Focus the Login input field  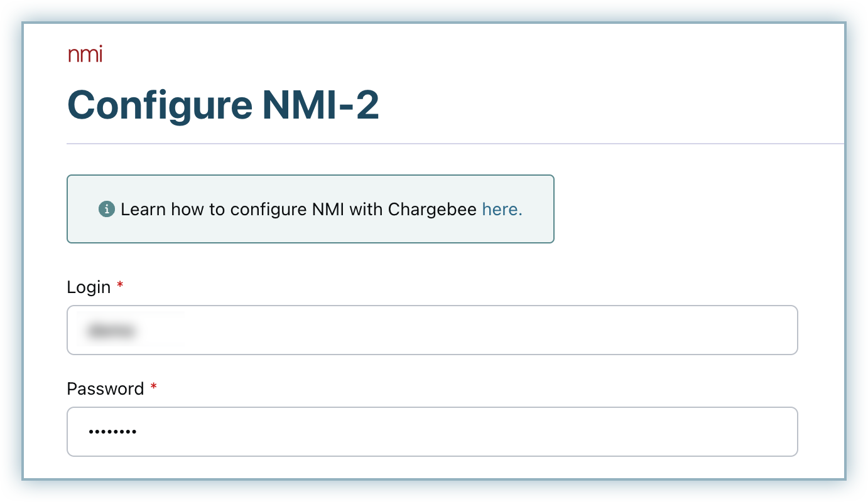point(432,330)
